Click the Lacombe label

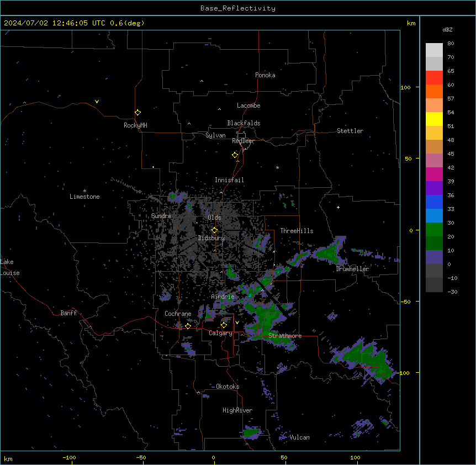[x=248, y=105]
